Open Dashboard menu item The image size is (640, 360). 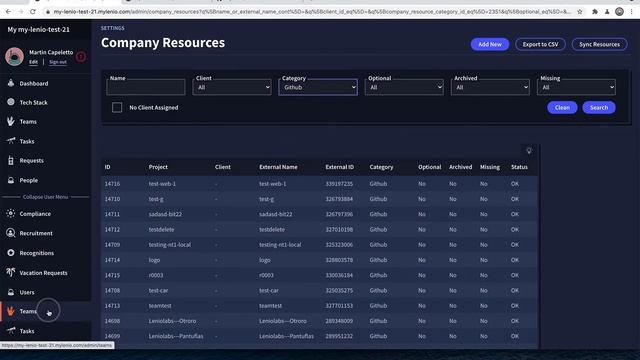point(34,83)
